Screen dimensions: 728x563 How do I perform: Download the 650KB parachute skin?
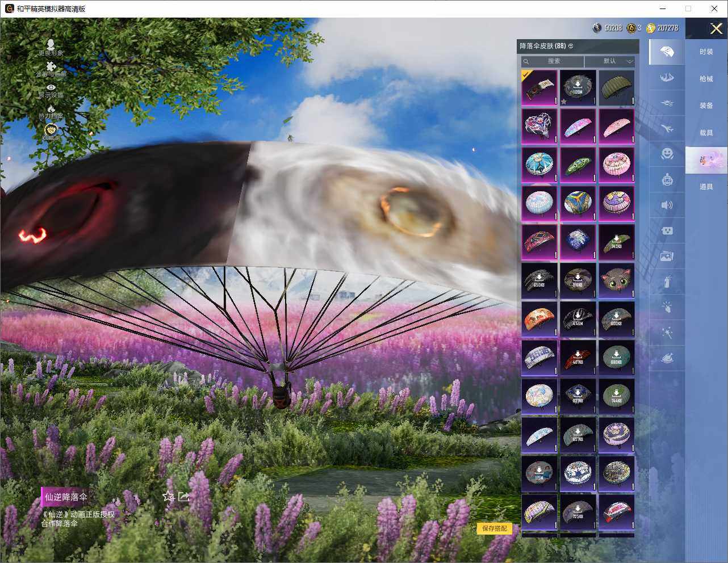tap(539, 280)
